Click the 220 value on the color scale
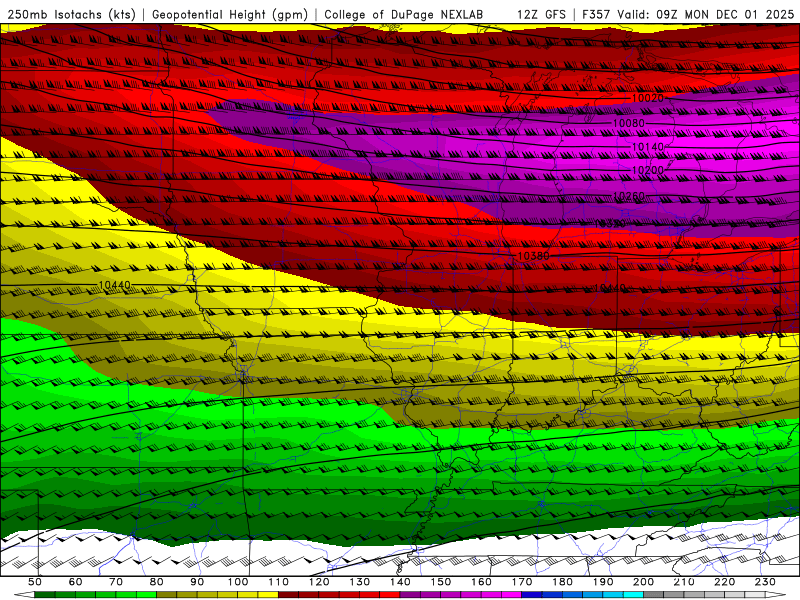Image resolution: width=800 pixels, height=600 pixels. (x=724, y=582)
